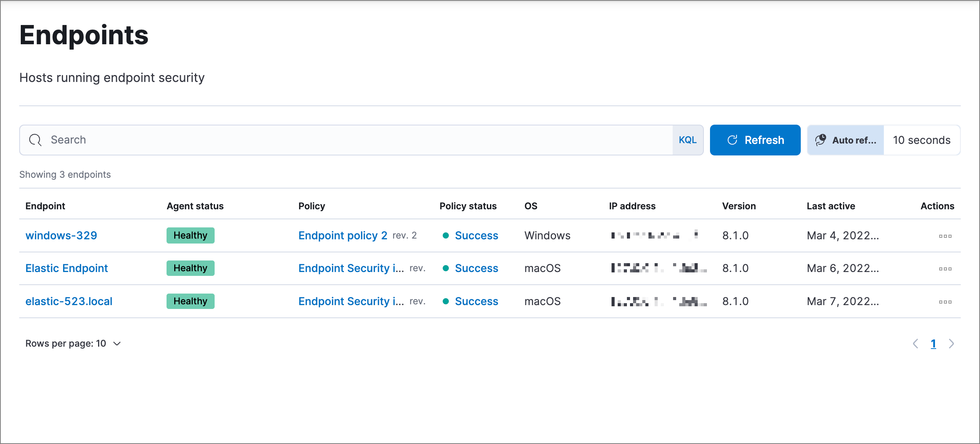Click the previous page chevron arrow

click(x=914, y=343)
